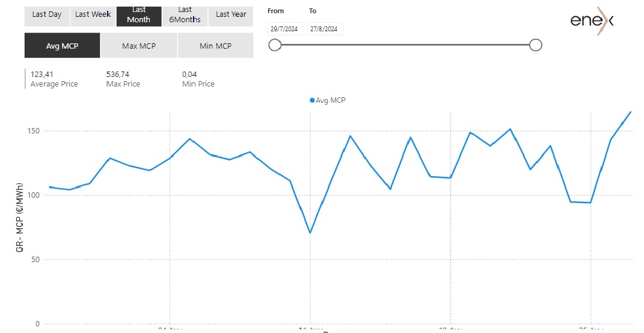Choose the Last Week range button

(93, 15)
